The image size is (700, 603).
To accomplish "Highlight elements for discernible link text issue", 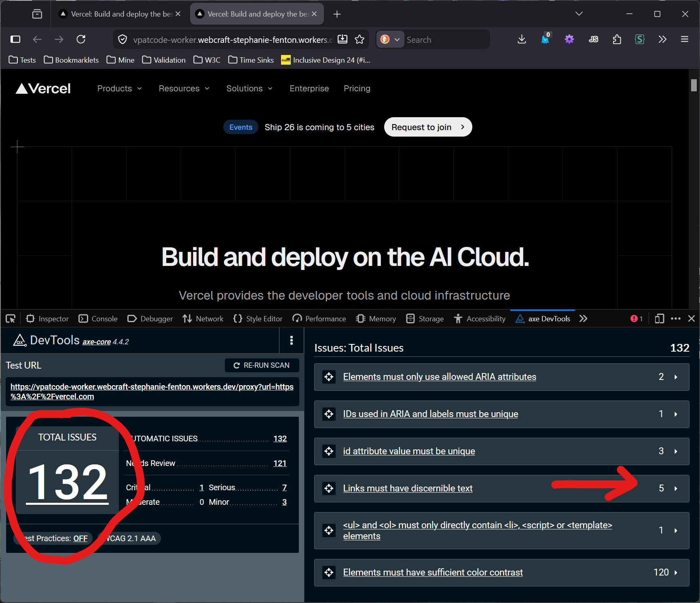I will [x=329, y=489].
